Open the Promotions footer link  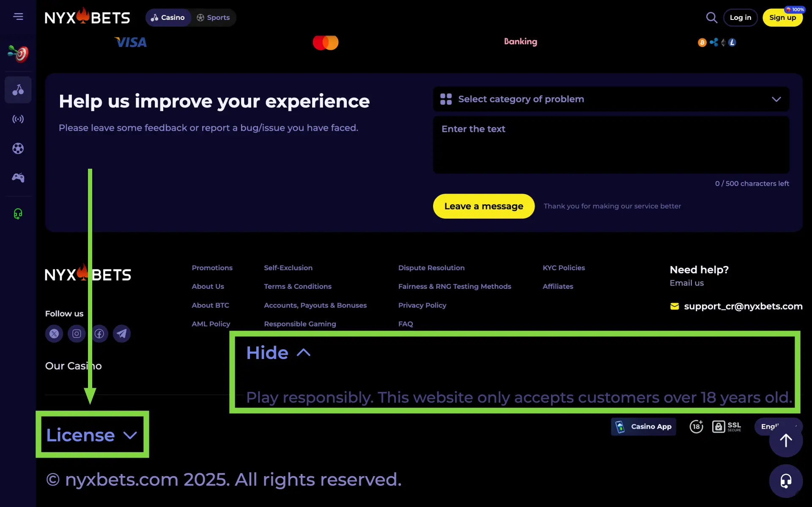212,268
